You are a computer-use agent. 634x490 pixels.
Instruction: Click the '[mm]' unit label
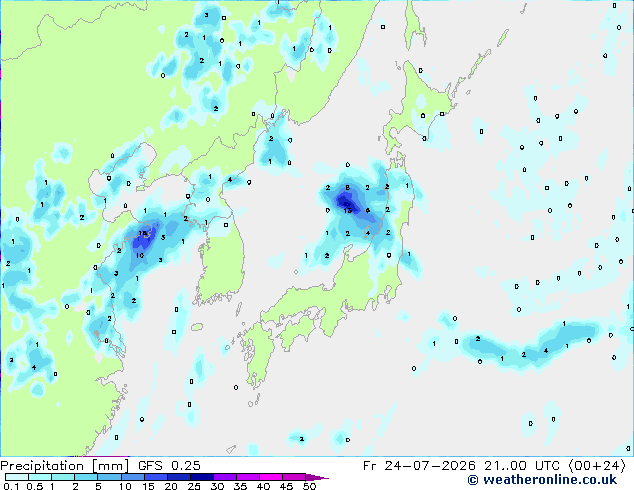click(110, 466)
